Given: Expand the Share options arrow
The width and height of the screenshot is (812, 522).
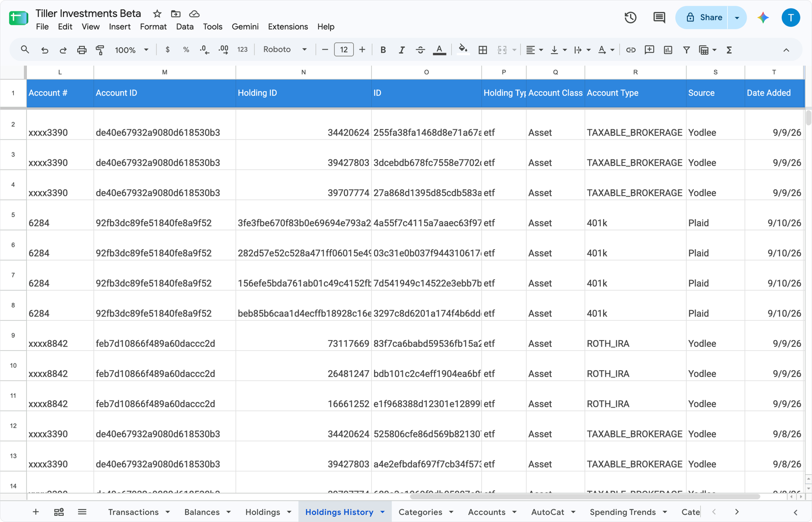Looking at the screenshot, I should point(737,18).
